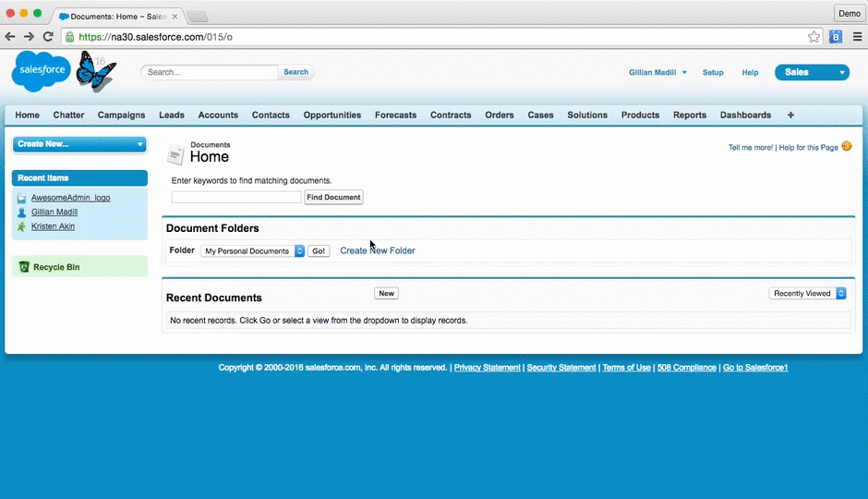Open the Recently Viewed dropdown
868x499 pixels.
tap(807, 294)
